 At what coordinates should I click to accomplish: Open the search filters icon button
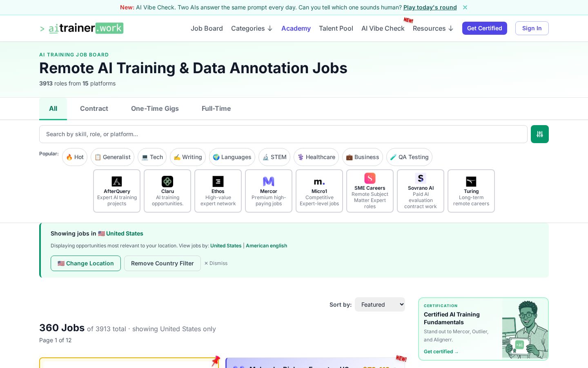(x=539, y=134)
